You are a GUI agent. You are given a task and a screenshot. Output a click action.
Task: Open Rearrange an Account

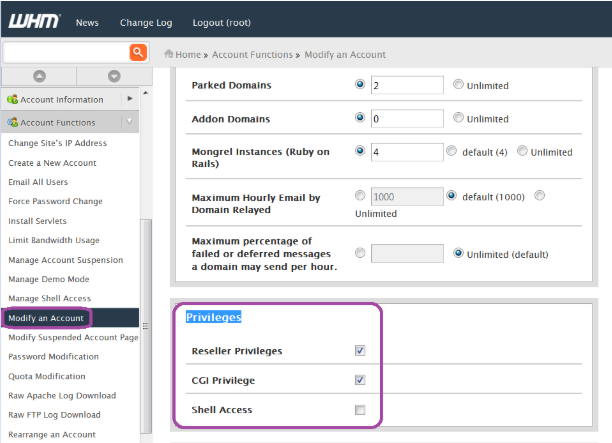tap(52, 434)
